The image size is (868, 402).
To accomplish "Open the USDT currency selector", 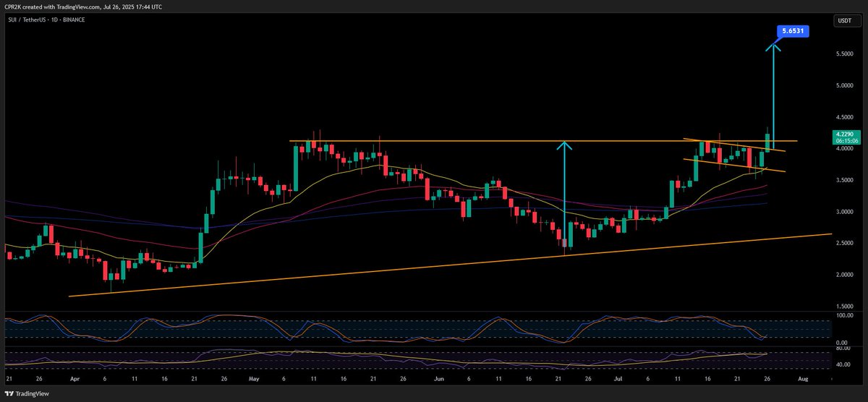I will click(846, 20).
